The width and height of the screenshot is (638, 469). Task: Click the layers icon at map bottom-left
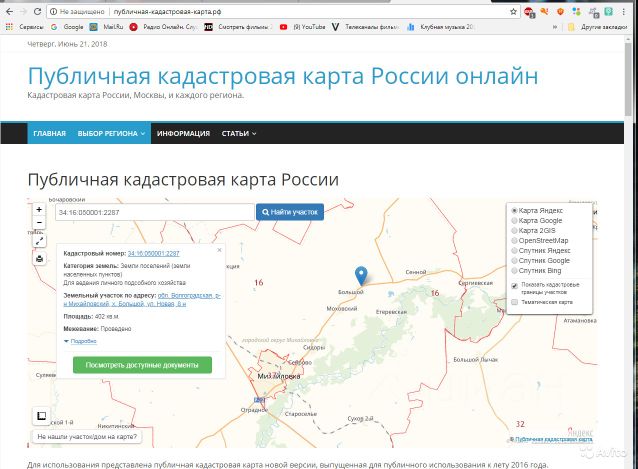click(x=40, y=417)
